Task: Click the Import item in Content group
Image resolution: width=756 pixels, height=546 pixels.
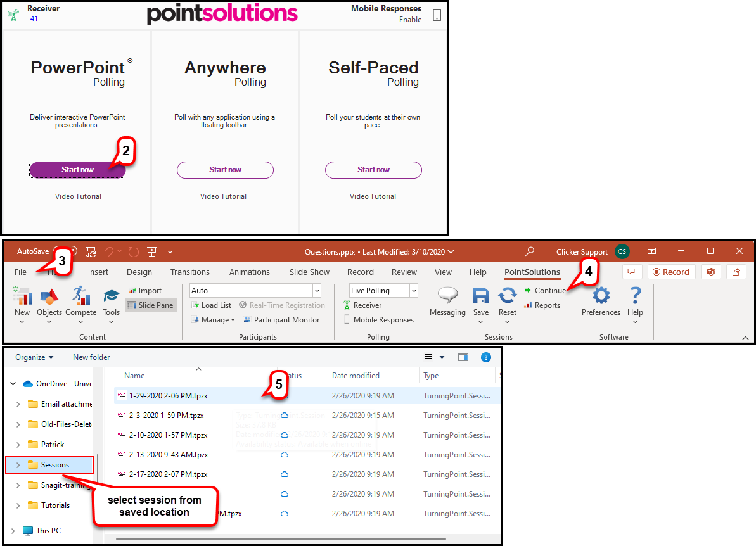Action: click(x=145, y=291)
